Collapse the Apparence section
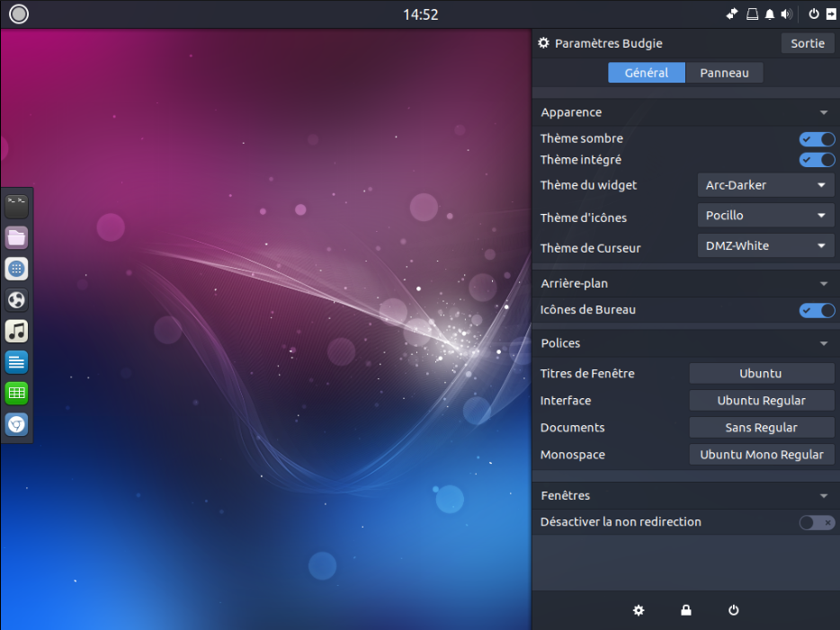 823,112
